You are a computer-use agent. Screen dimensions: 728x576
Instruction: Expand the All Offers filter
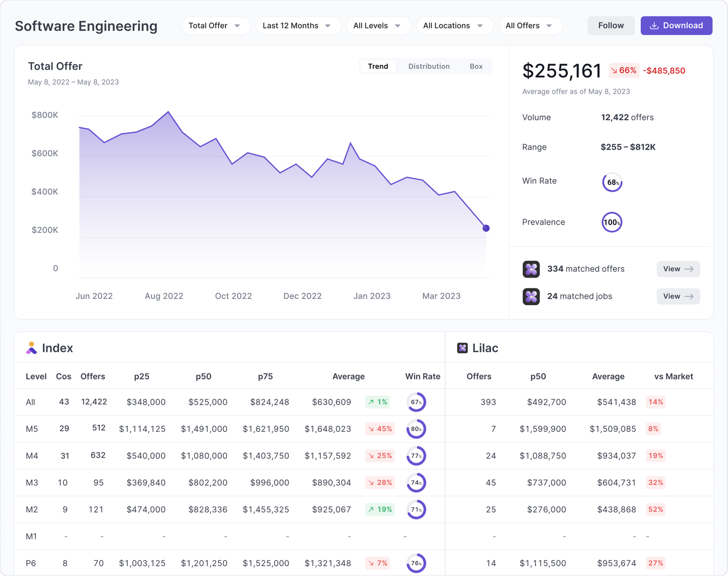(530, 25)
